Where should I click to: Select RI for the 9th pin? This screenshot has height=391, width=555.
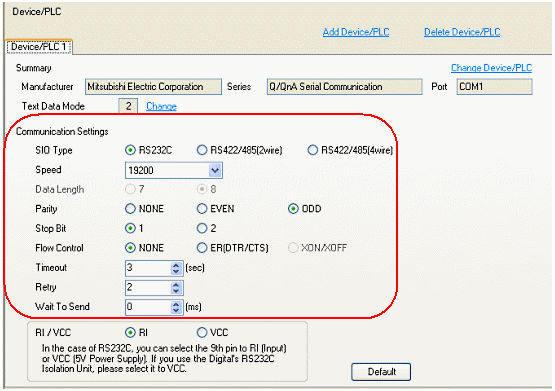coord(130,333)
